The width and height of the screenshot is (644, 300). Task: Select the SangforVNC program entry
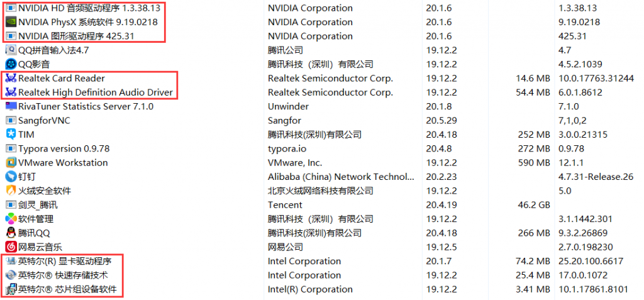[44, 120]
